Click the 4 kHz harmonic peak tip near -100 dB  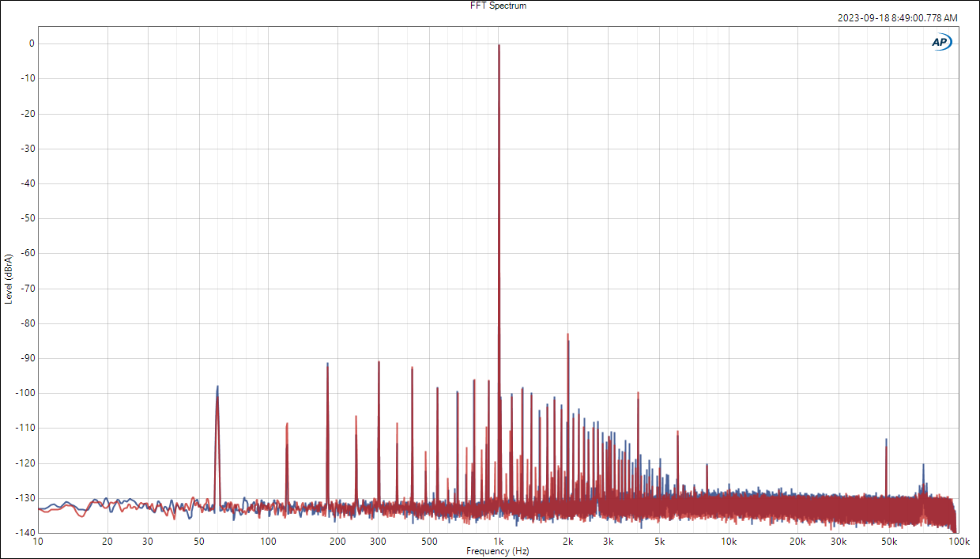tap(638, 393)
